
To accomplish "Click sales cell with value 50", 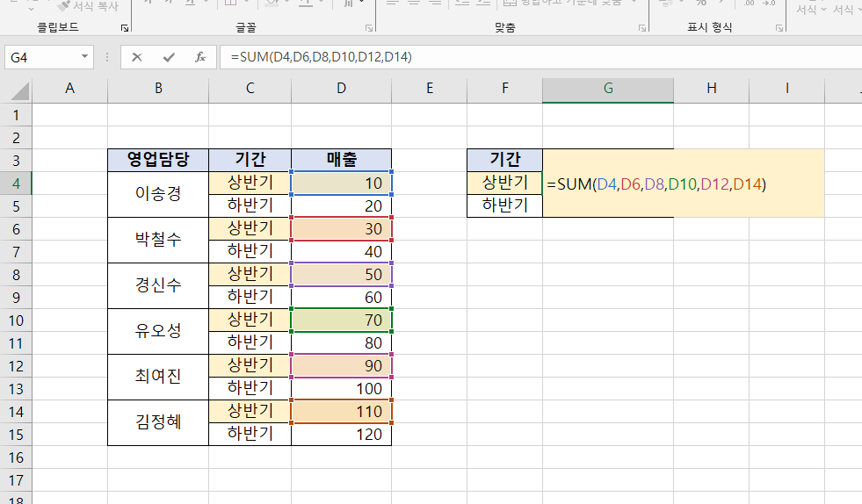I will pyautogui.click(x=342, y=274).
